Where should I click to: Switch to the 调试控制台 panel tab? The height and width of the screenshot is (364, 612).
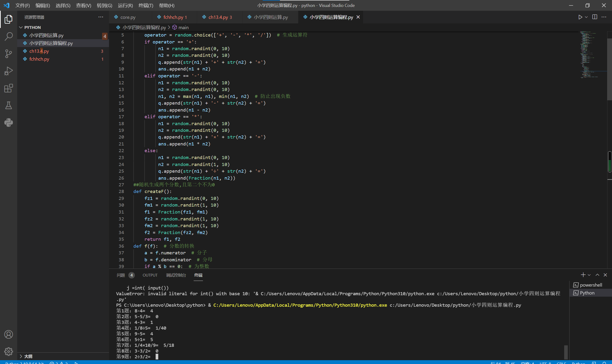coord(176,275)
